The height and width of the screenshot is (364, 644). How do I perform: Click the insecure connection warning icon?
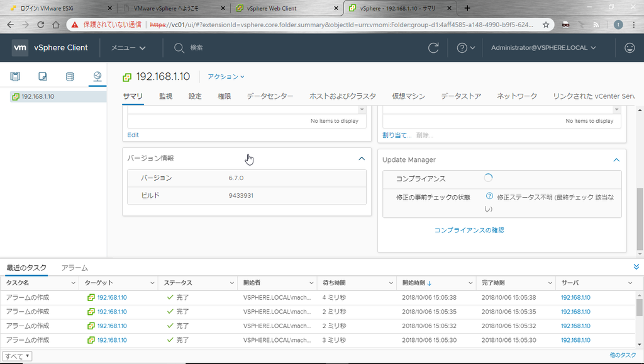click(74, 26)
